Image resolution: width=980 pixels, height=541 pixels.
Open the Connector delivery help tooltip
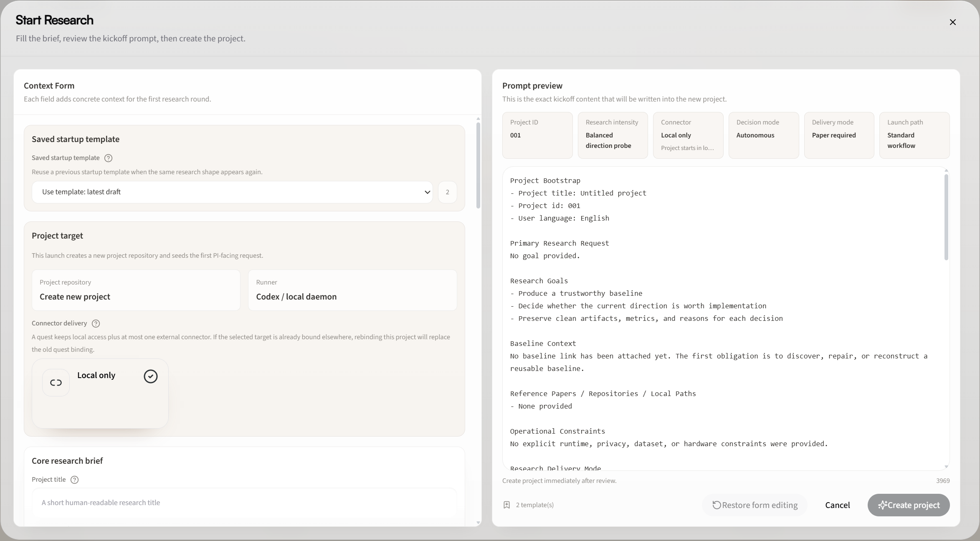(x=95, y=323)
